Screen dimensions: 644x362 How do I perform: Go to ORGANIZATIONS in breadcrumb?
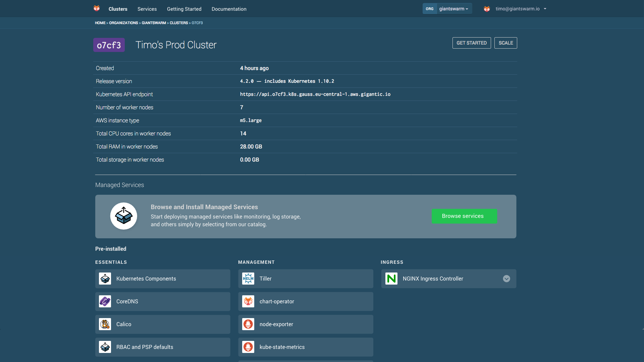coord(123,23)
